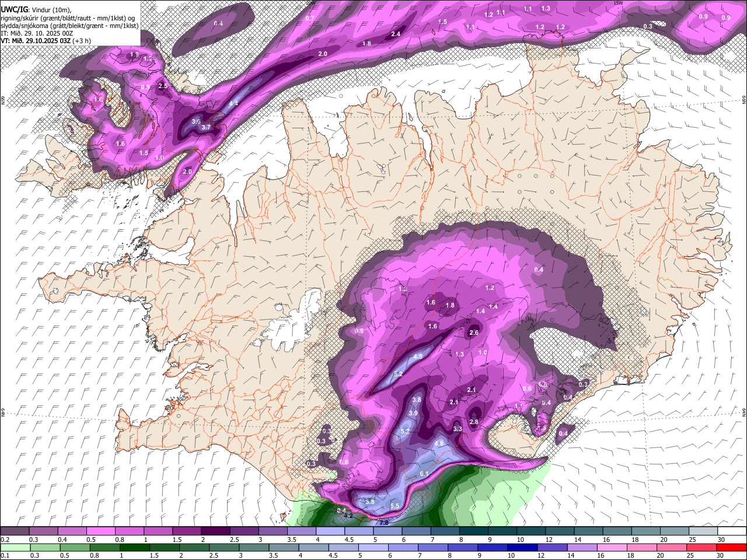Select the bright red 30 swatch, lower legend row
Screen dimensions: 747x560
click(732, 547)
